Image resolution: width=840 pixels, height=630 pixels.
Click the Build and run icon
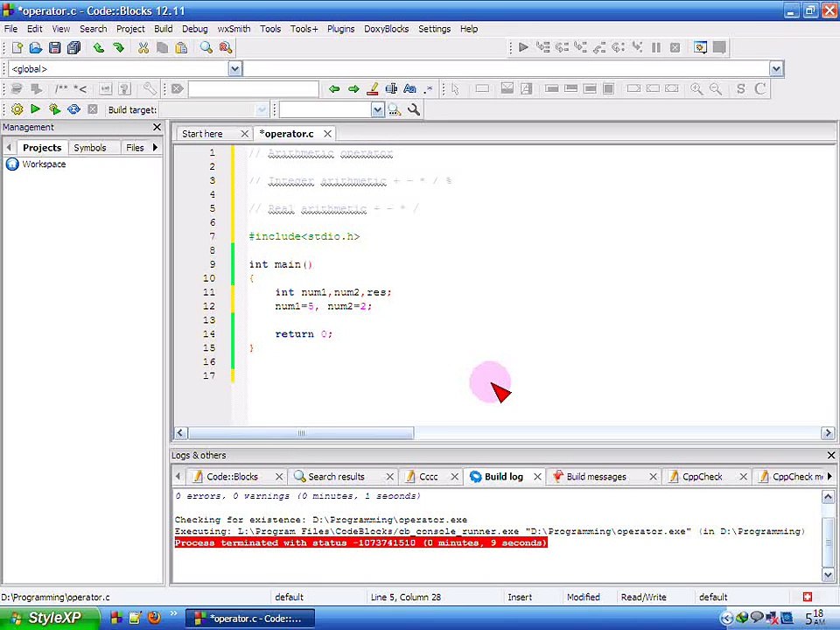(x=54, y=110)
